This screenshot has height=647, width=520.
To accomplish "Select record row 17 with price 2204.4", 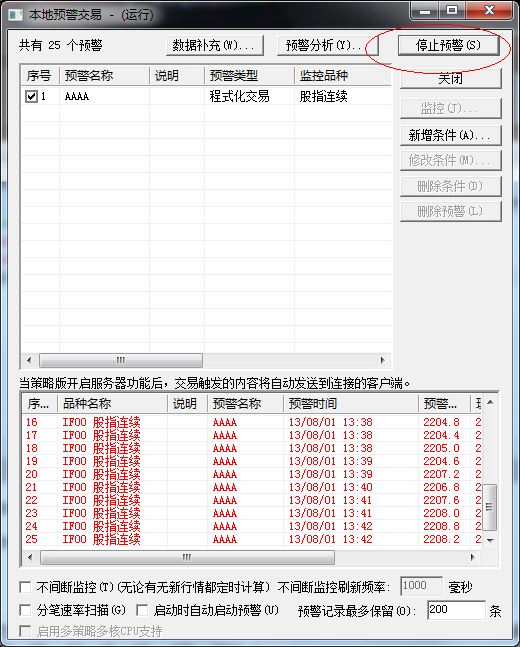I will point(252,435).
